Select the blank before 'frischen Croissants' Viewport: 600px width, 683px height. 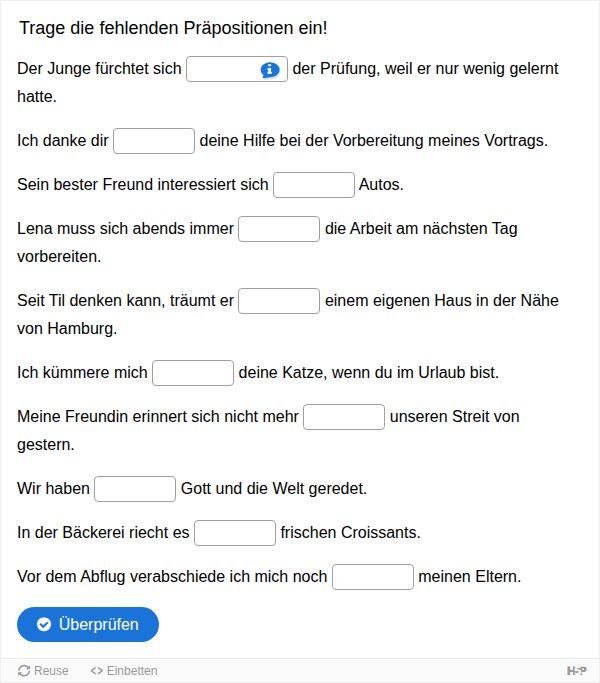235,533
